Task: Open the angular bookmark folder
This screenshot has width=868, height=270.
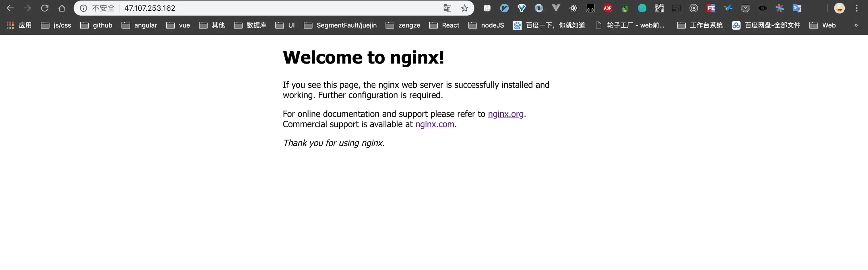Action: tap(139, 25)
